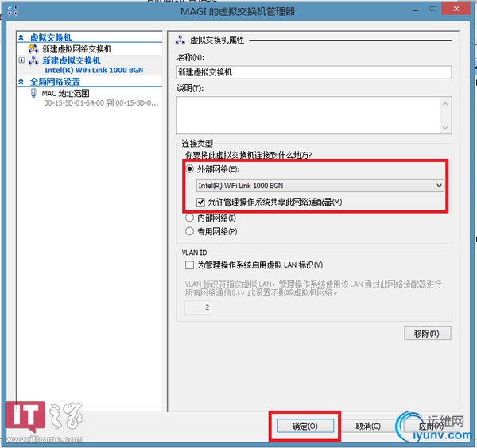Click the window app icon in title bar
Screen dimensions: 477x448
point(13,11)
